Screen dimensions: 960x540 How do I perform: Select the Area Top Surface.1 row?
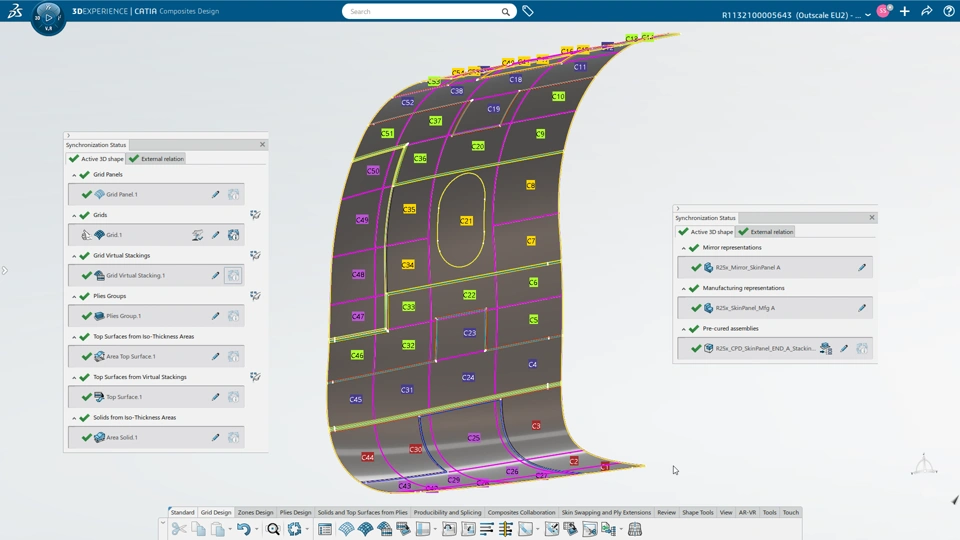pyautogui.click(x=156, y=356)
